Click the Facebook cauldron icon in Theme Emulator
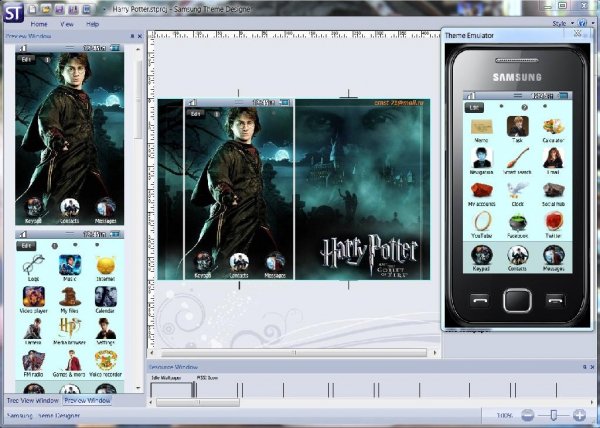 (x=517, y=223)
